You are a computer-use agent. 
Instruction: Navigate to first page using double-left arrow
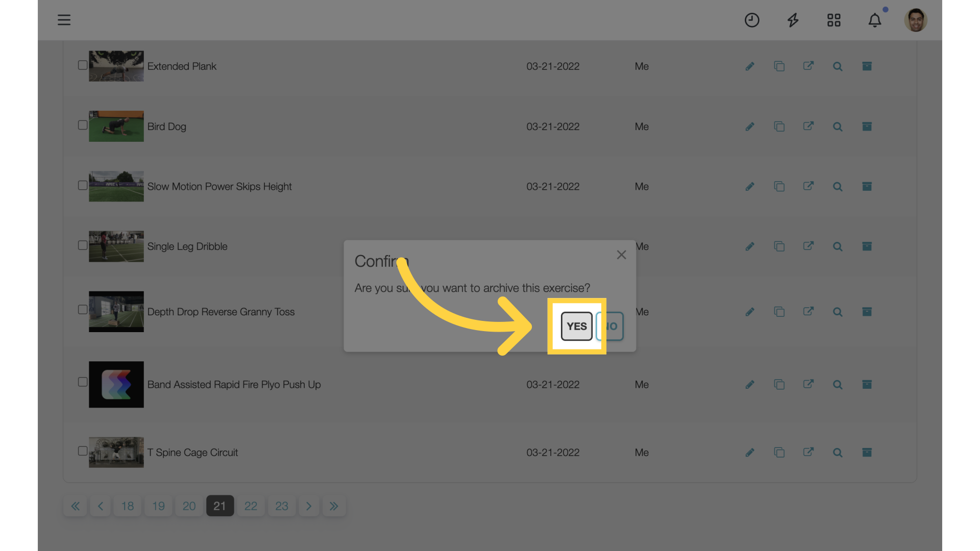[75, 505]
